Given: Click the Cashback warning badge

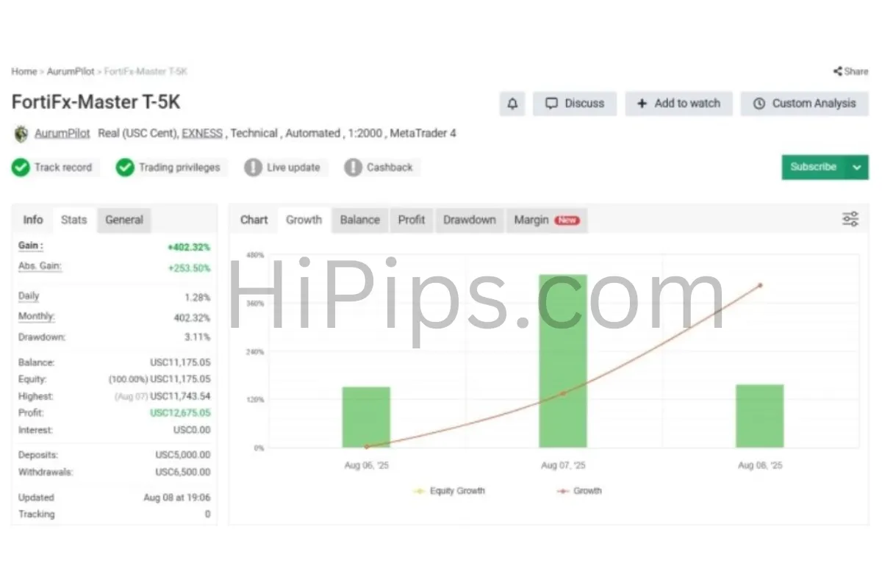Looking at the screenshot, I should click(381, 168).
